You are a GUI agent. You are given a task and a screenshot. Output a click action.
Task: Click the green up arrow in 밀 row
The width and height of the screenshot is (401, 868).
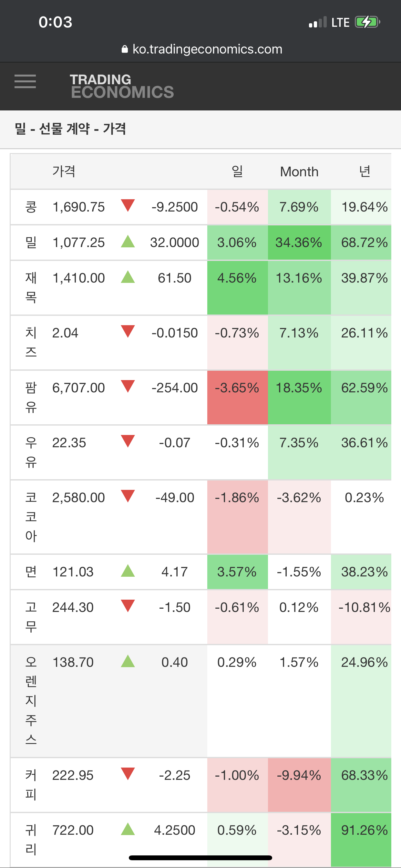tap(128, 242)
